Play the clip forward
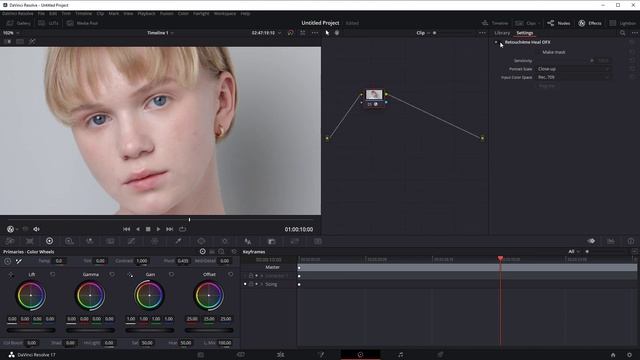The height and width of the screenshot is (360, 640). (158, 229)
